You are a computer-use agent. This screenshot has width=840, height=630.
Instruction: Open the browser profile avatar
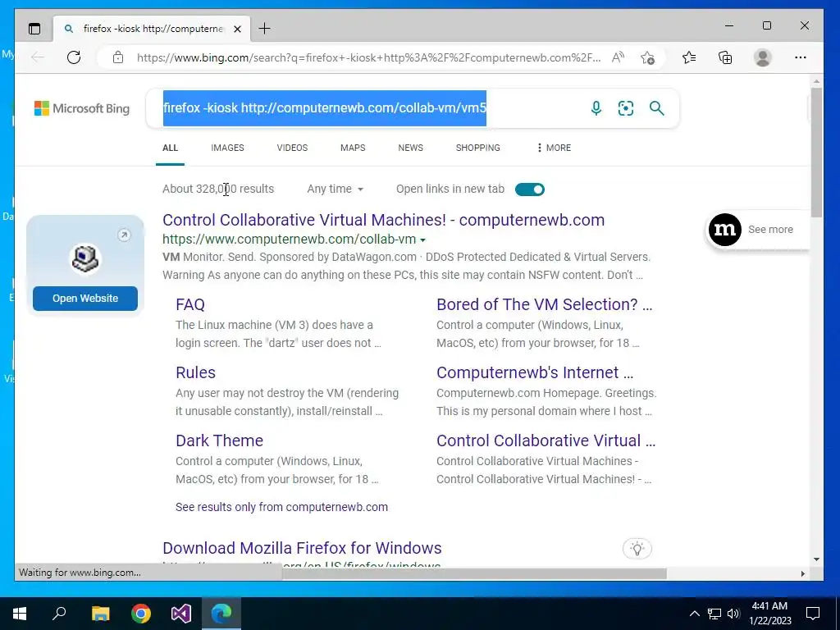pos(762,57)
